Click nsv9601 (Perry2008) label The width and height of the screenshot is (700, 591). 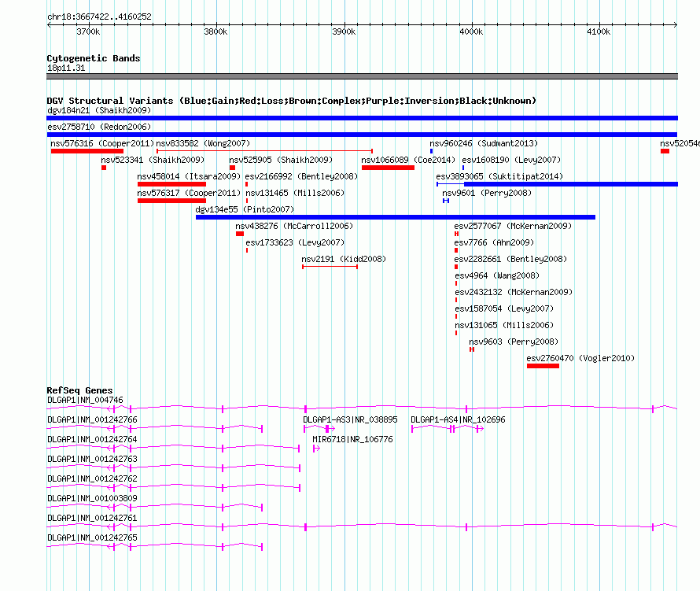[x=487, y=193]
